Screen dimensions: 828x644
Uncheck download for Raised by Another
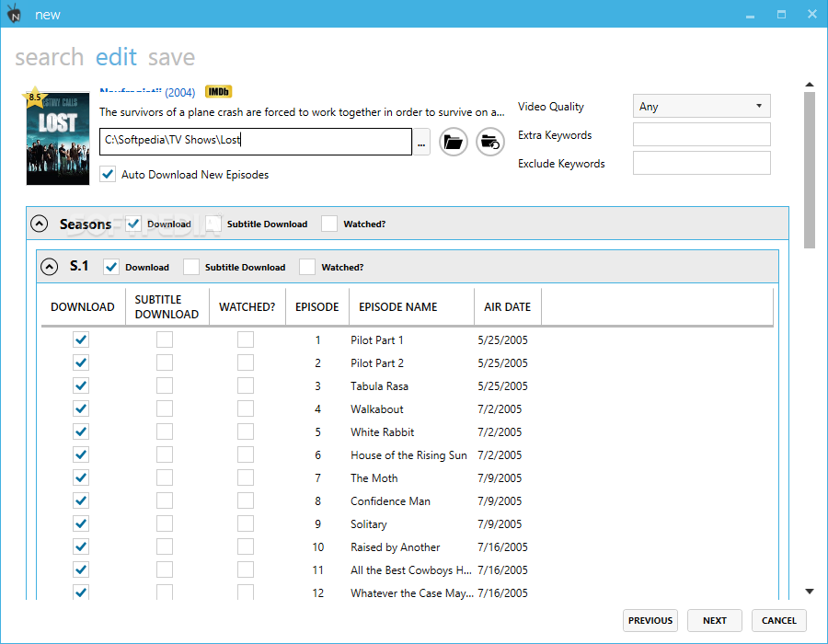coord(81,546)
